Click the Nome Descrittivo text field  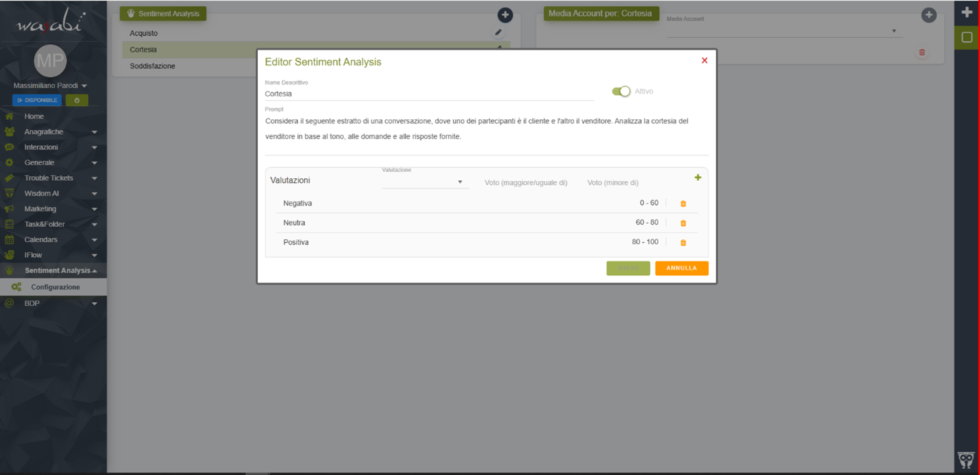[429, 94]
